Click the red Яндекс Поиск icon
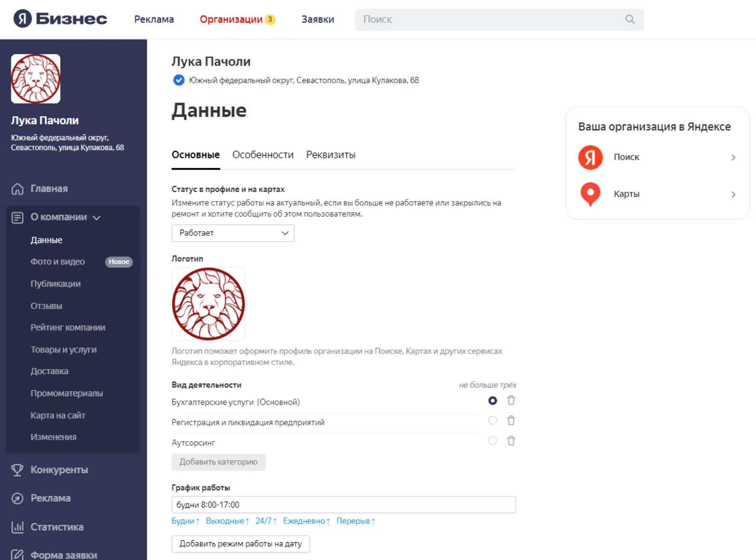 coord(590,157)
